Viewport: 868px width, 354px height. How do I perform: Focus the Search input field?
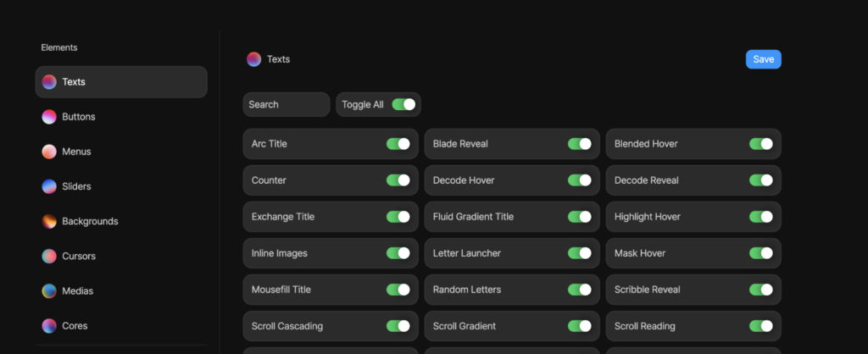click(286, 104)
